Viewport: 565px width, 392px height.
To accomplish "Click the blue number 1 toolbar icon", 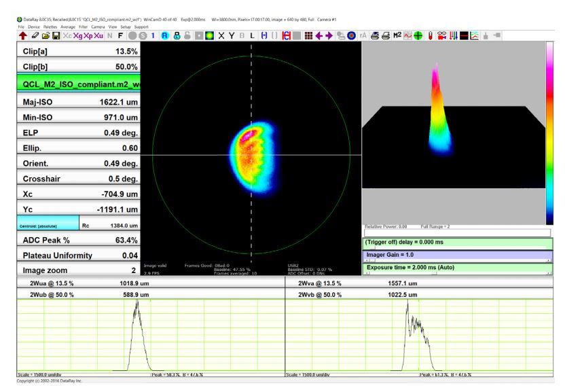I will (153, 35).
